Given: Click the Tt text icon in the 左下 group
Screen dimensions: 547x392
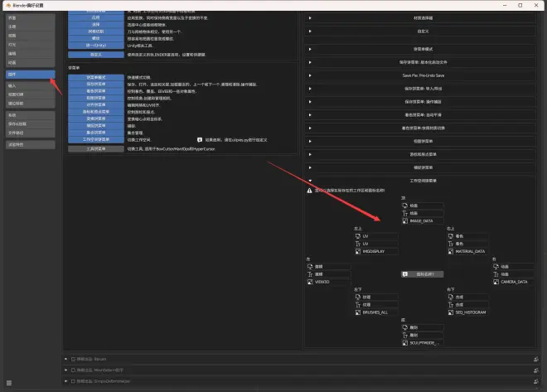Looking at the screenshot, I should click(x=358, y=305).
